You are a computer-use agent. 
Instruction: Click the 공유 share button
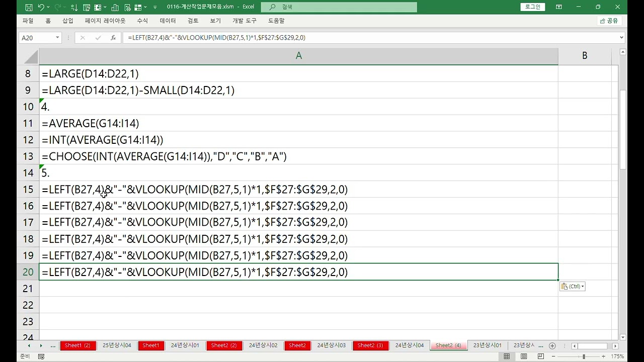click(x=609, y=21)
